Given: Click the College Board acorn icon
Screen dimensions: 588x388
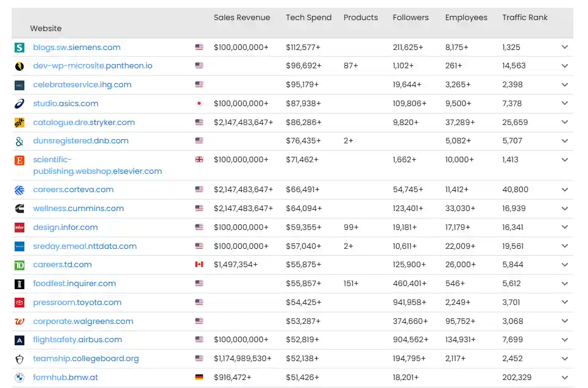Looking at the screenshot, I should 19,359.
